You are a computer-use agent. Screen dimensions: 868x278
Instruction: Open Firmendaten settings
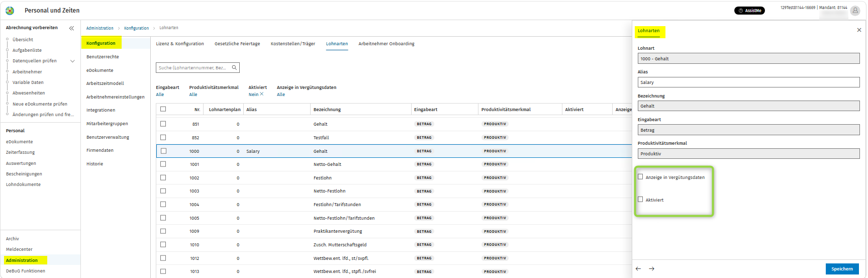[x=100, y=150]
